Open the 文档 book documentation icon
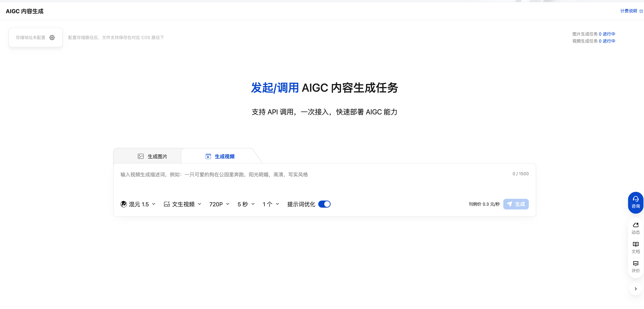Viewport: 644px width, 309px height. point(635,244)
